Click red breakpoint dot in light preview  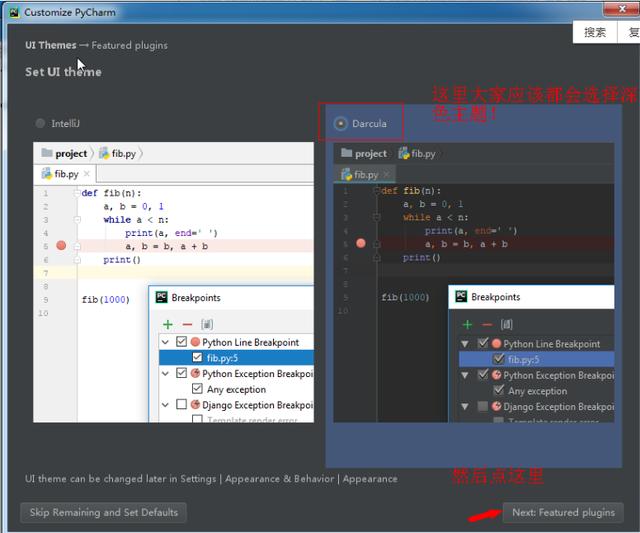click(x=61, y=245)
